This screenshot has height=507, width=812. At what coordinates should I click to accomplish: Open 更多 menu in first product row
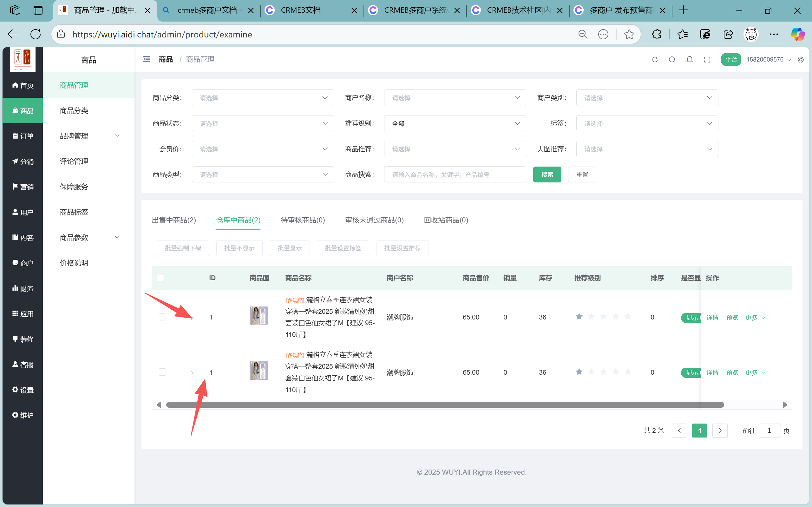755,318
